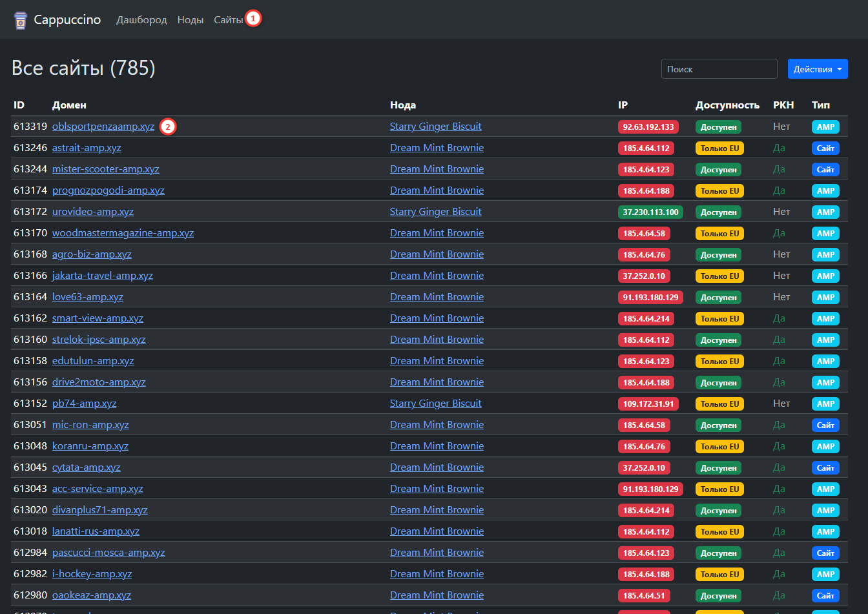The width and height of the screenshot is (868, 614).
Task: Open the woodmastermagazine-amp.xyz domain link
Action: coord(123,233)
